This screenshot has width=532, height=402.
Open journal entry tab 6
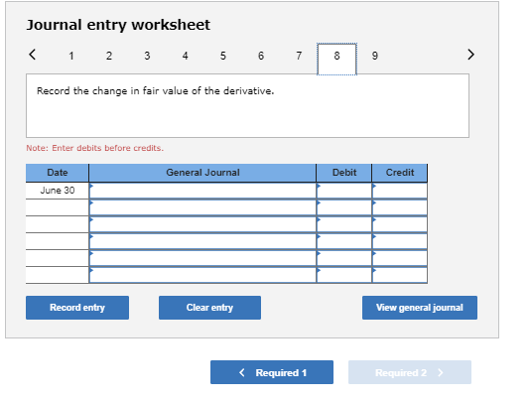point(261,56)
